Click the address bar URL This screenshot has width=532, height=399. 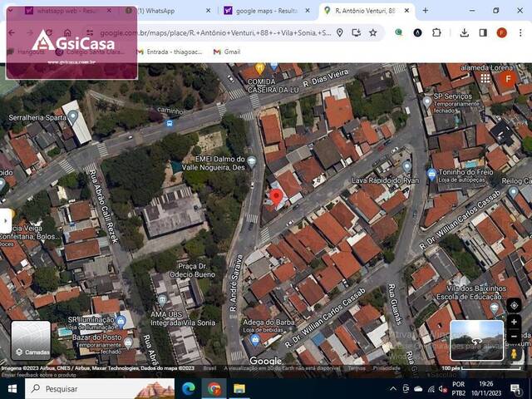click(215, 33)
